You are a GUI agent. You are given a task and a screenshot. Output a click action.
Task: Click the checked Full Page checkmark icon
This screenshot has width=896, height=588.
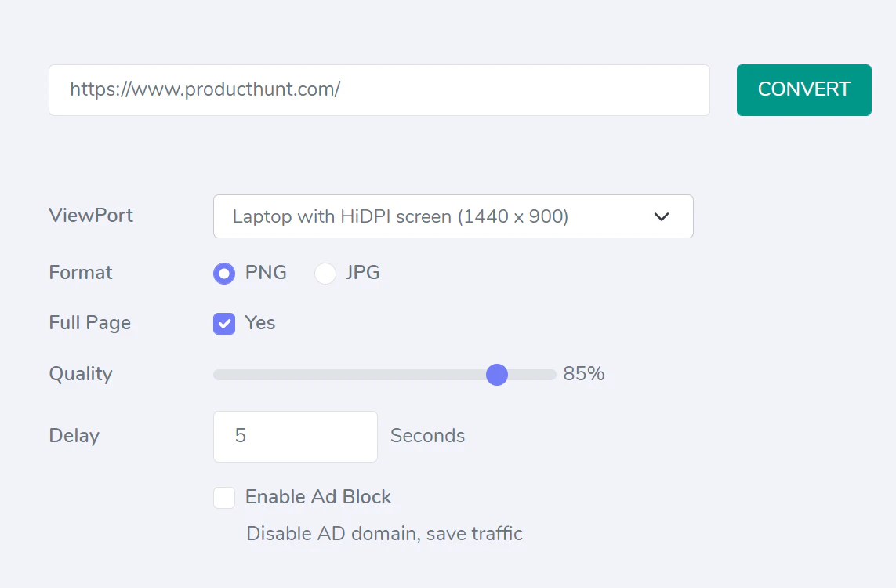point(223,323)
